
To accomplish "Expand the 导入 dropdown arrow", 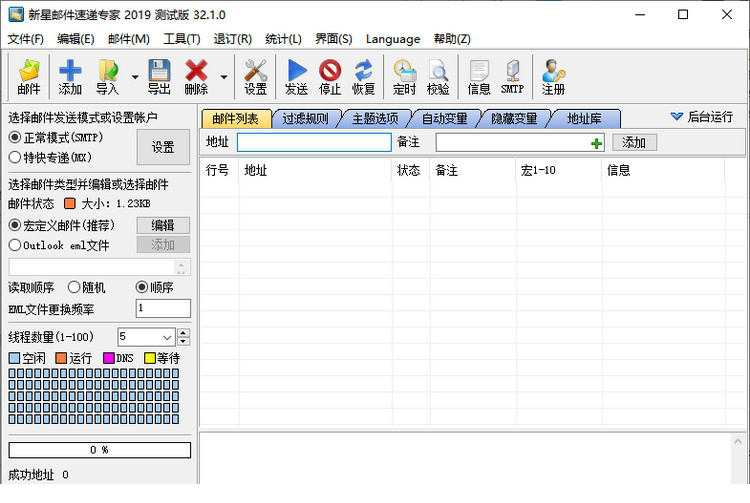I will tap(135, 77).
